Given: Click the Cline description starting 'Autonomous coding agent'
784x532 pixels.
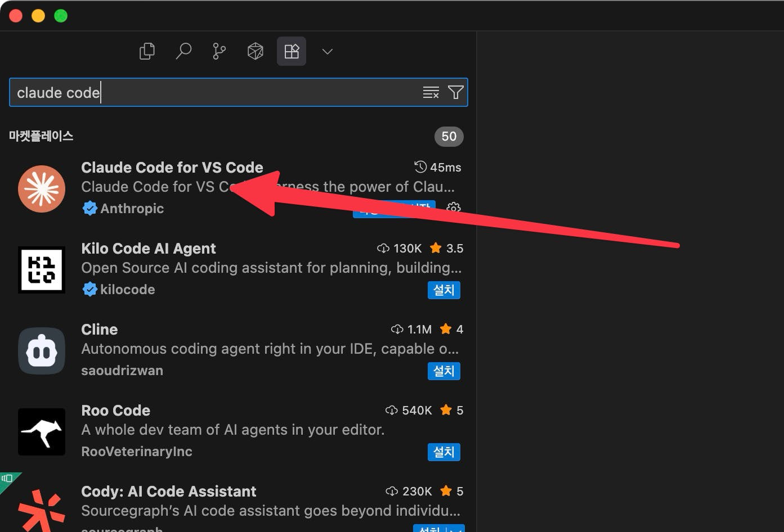Looking at the screenshot, I should (x=270, y=349).
